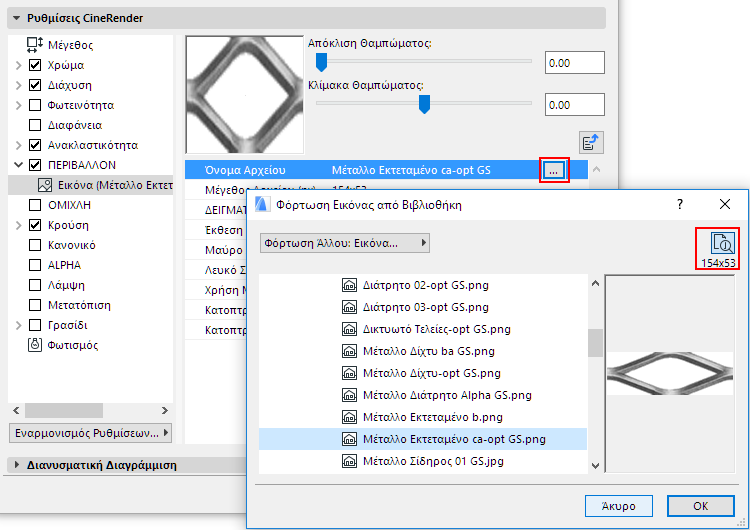Image resolution: width=750 pixels, height=530 pixels.
Task: Collapse the ΠΕΡΙΒΑΛΛΟΝ tree node
Action: [x=19, y=165]
